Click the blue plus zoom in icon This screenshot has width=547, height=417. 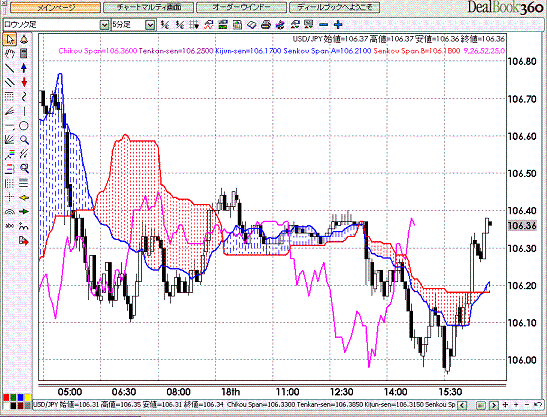coord(338,24)
